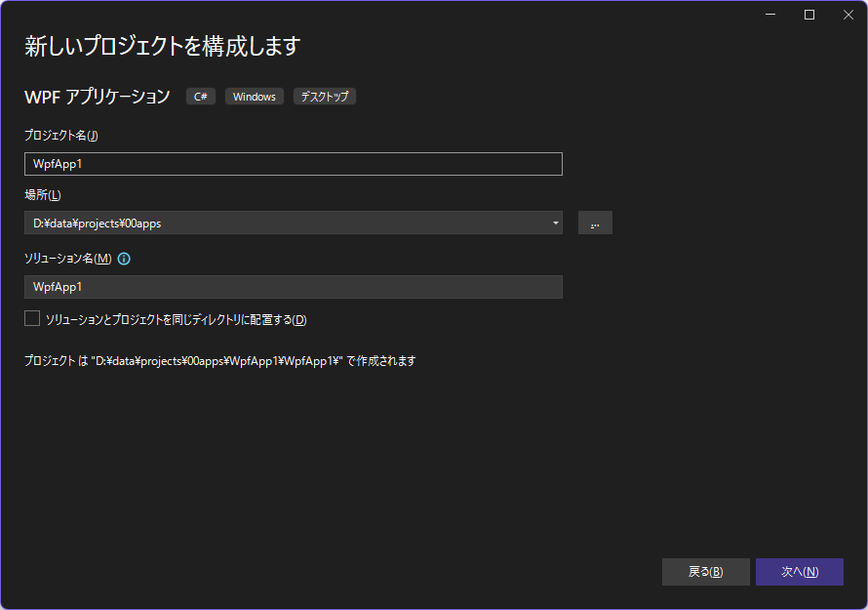Click the 次へ(N) next button
Screen dimensions: 868x610
pyautogui.click(x=800, y=572)
